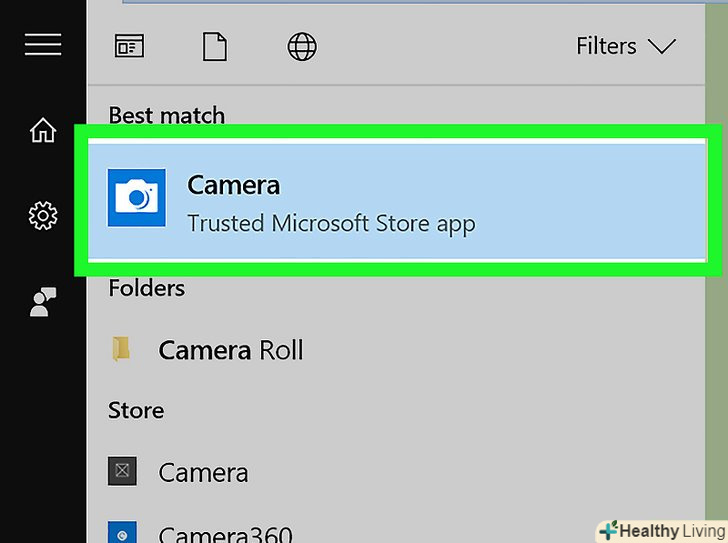Screen dimensions: 728x543
Task: Open the Camera Roll folder result
Action: tap(230, 350)
